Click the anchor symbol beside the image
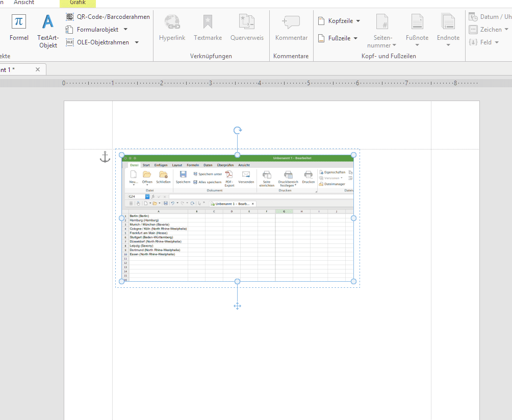This screenshot has height=420, width=512. pos(105,157)
